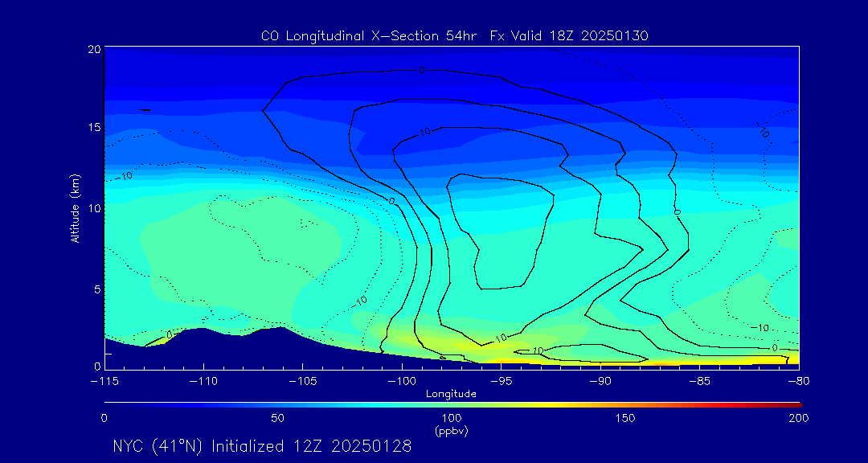This screenshot has width=868, height=463.
Task: Click the plot title text at top
Action: (x=454, y=36)
